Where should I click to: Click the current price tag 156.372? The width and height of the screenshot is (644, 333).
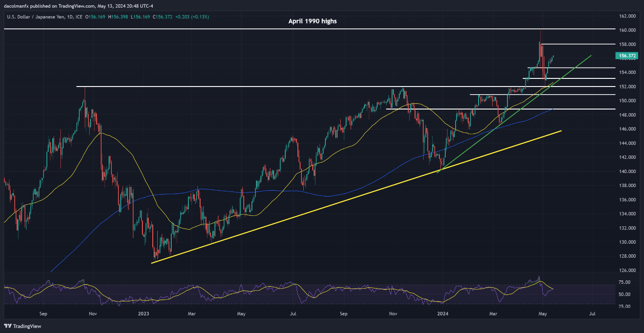pos(627,56)
